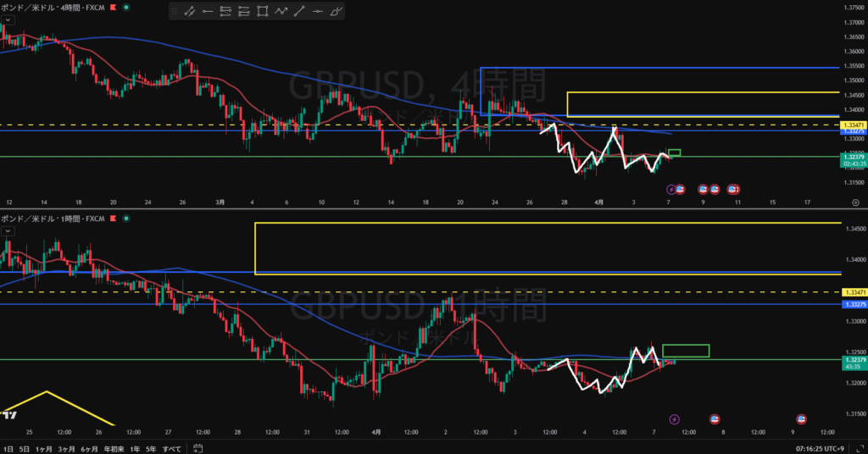868x454 pixels.
Task: Select the 5日 date range
Action: pos(23,448)
